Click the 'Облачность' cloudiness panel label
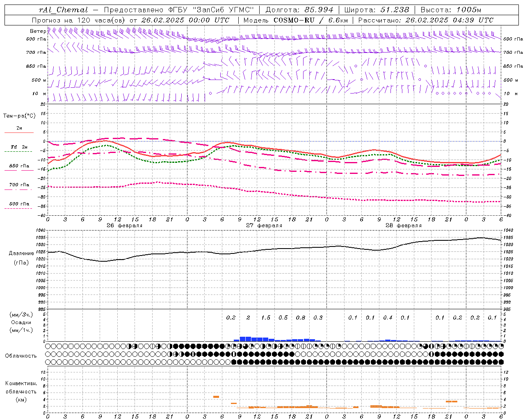 tap(21, 356)
